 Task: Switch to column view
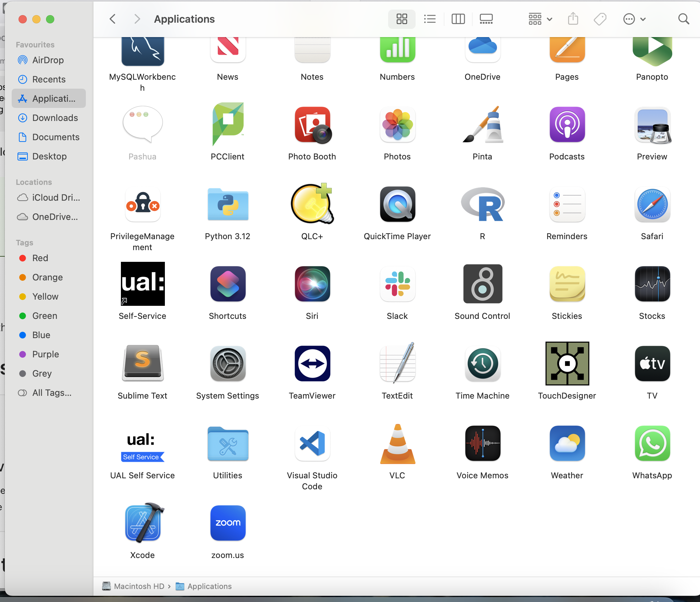click(x=458, y=19)
